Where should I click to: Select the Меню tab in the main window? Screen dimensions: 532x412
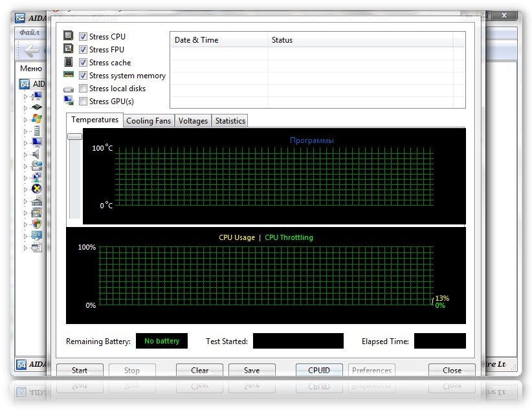tap(31, 69)
